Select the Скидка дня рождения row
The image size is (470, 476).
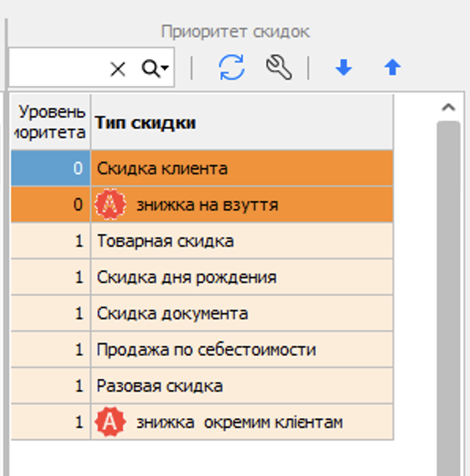[202, 277]
